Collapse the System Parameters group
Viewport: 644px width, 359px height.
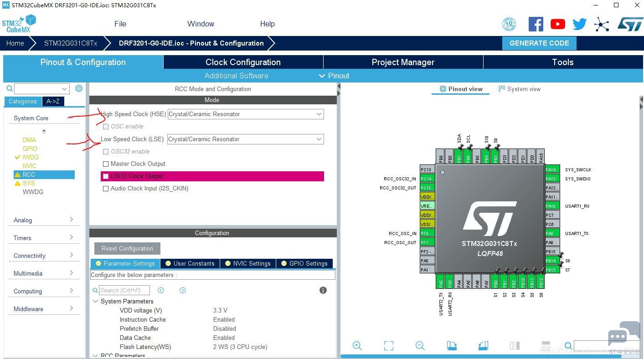pos(95,301)
